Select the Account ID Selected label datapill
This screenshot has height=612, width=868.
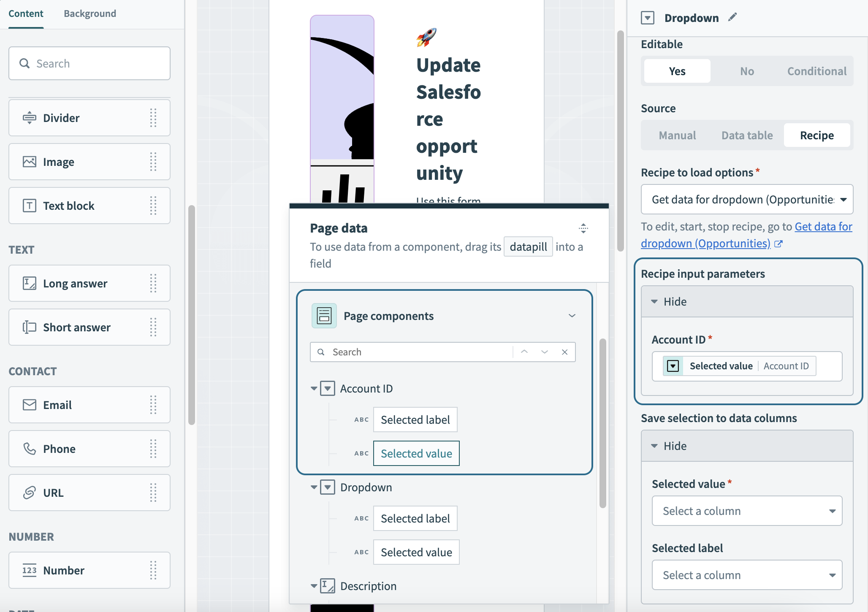tap(415, 420)
